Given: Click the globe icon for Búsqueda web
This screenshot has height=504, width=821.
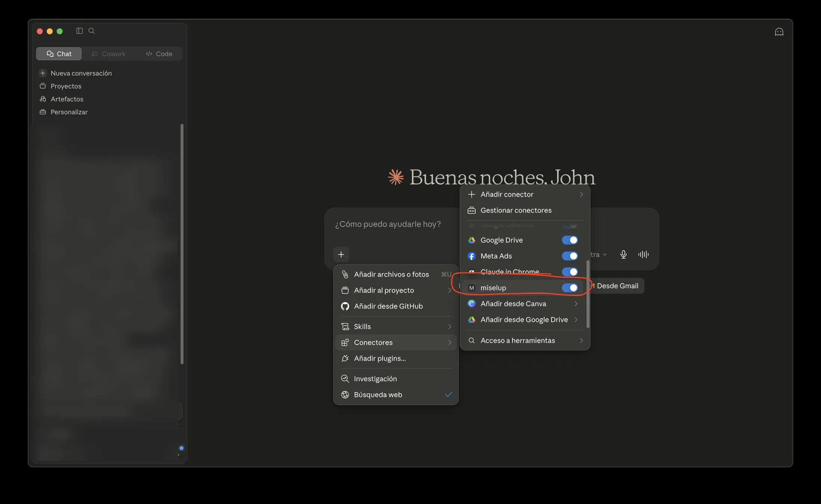Looking at the screenshot, I should pyautogui.click(x=345, y=395).
